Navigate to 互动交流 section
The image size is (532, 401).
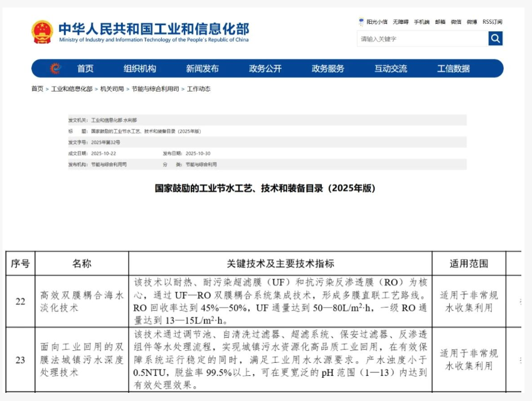(390, 69)
